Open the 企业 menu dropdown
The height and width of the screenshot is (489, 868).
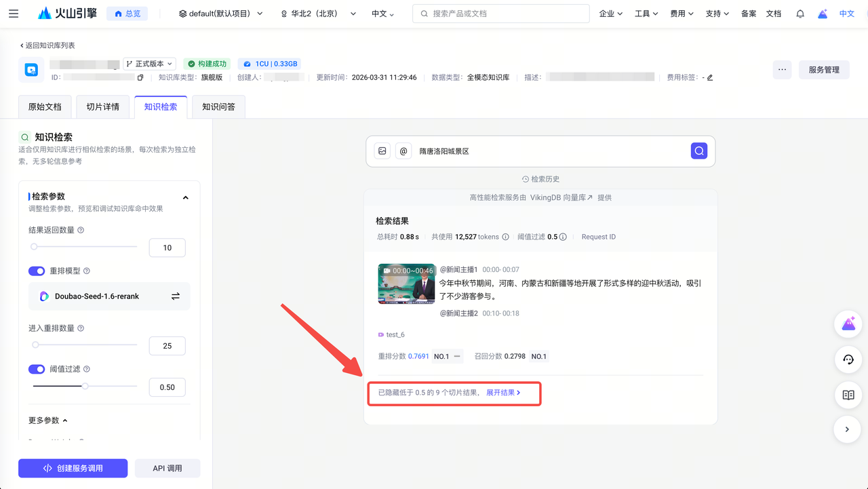point(611,14)
